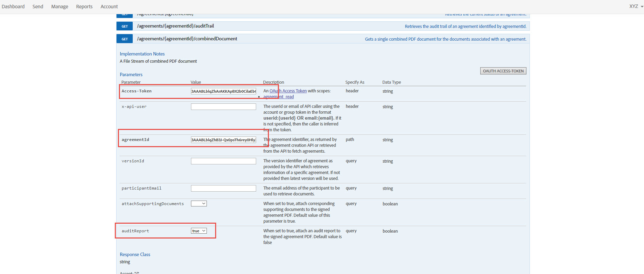Click the x-api-user input field
The height and width of the screenshot is (274, 644).
pyautogui.click(x=223, y=107)
